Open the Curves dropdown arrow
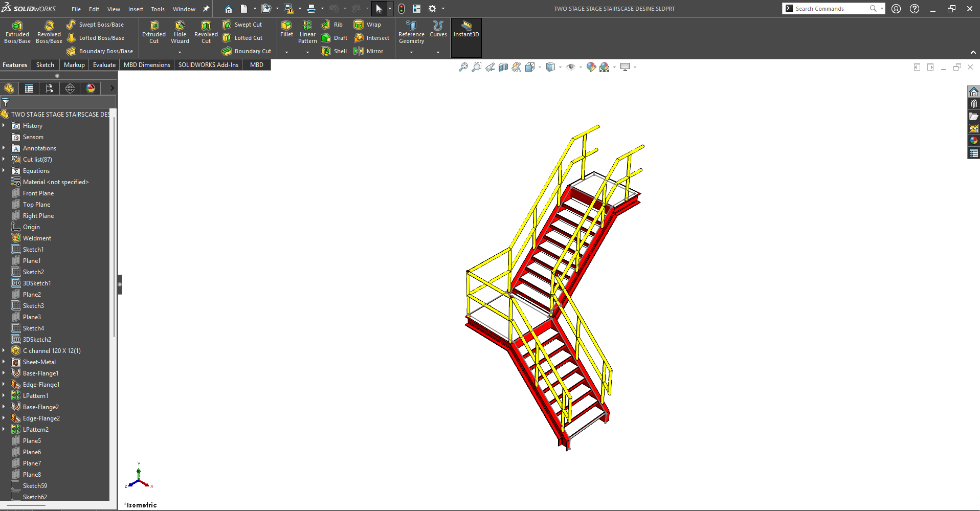980x511 pixels. 438,52
